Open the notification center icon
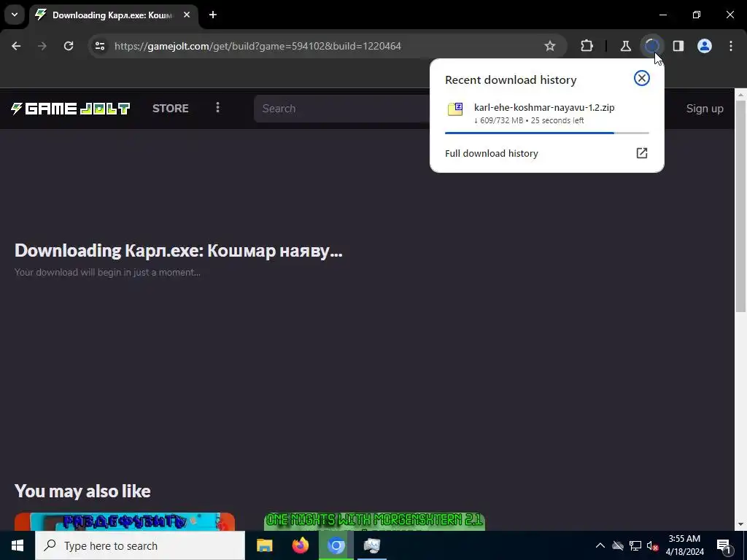Viewport: 747px width, 560px height. coord(724,546)
